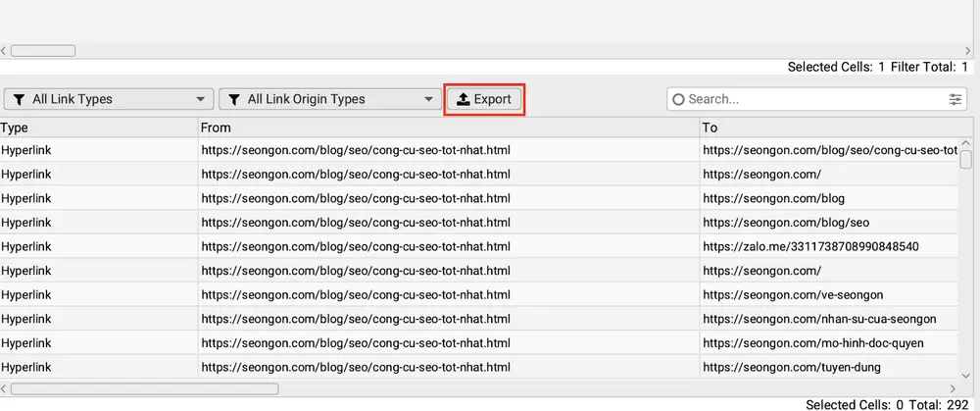
Task: Focus the Search input field
Action: pyautogui.click(x=816, y=99)
